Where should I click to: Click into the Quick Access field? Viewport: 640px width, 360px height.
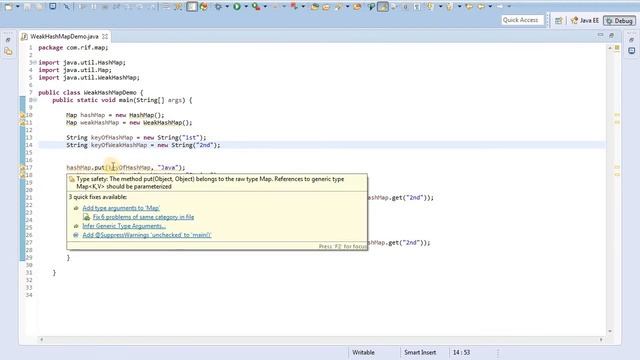pyautogui.click(x=522, y=20)
